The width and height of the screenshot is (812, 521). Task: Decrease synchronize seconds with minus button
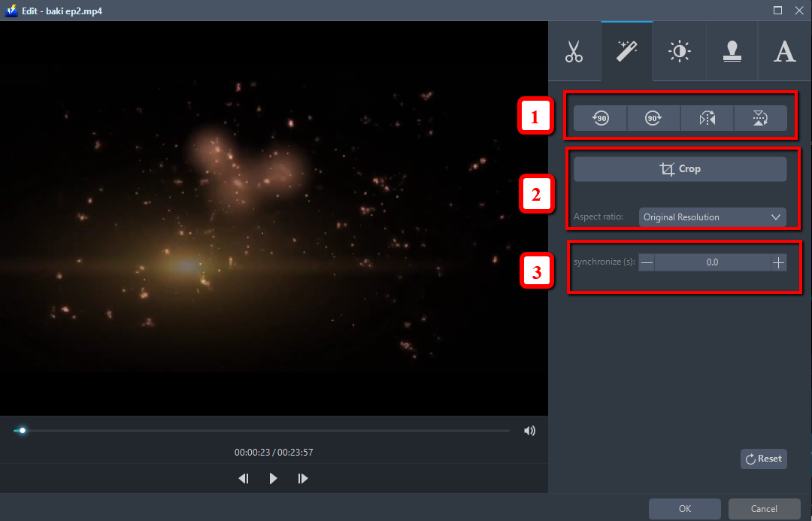coord(647,262)
